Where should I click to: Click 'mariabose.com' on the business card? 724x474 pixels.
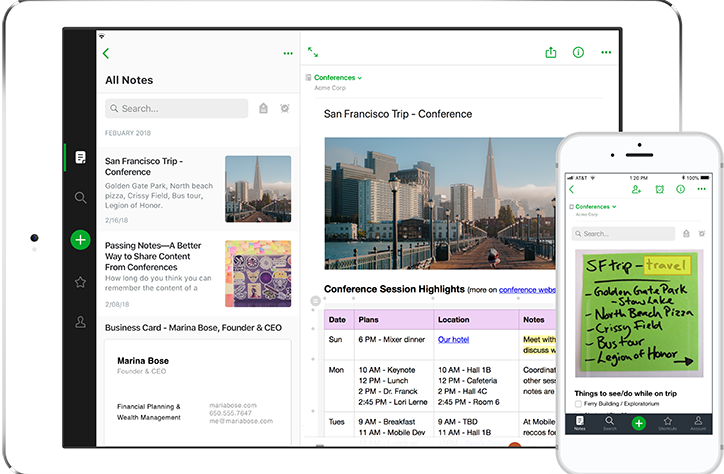coord(233,405)
